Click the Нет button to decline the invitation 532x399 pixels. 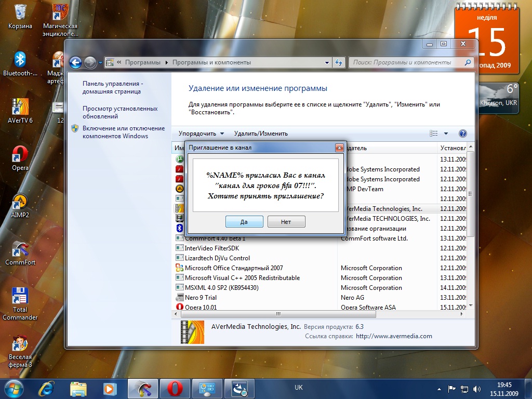(286, 222)
